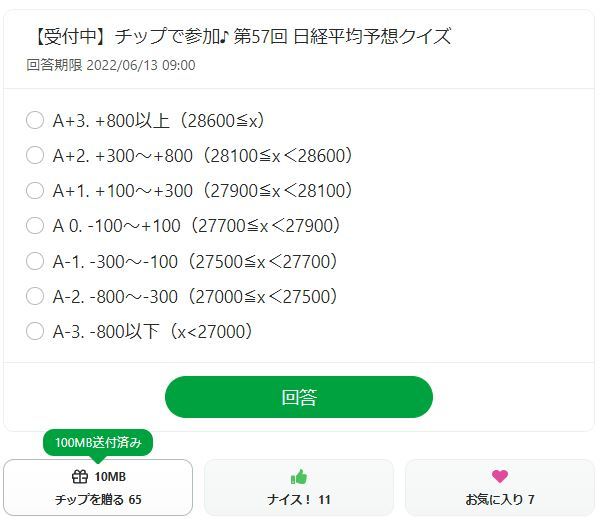Click the 回答期限 2022/06/13 09:00 text
The image size is (603, 529).
tap(111, 65)
